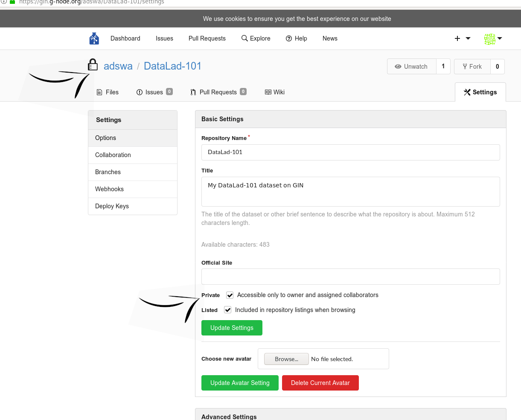Click the Fork repository button
The width and height of the screenshot is (521, 420).
[472, 67]
